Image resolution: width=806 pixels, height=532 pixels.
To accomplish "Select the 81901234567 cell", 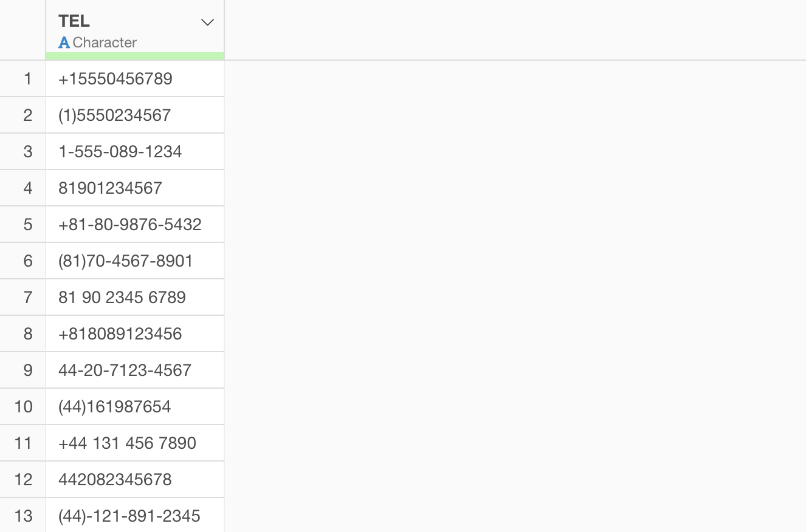I will click(111, 188).
